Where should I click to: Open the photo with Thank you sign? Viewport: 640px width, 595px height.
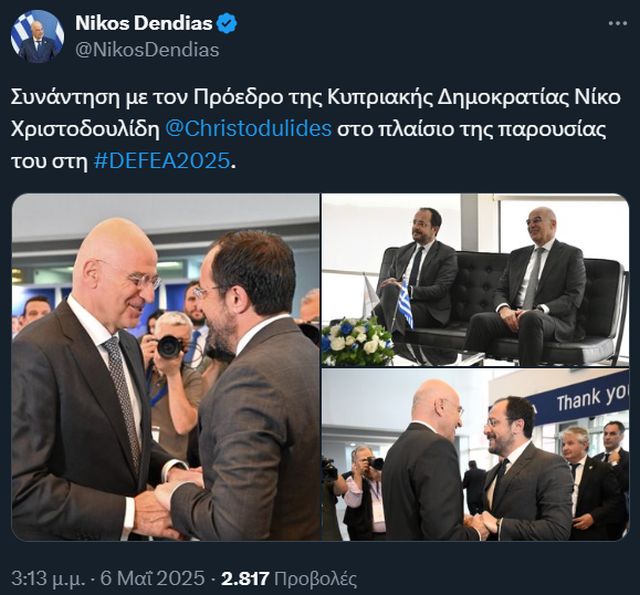click(x=475, y=455)
